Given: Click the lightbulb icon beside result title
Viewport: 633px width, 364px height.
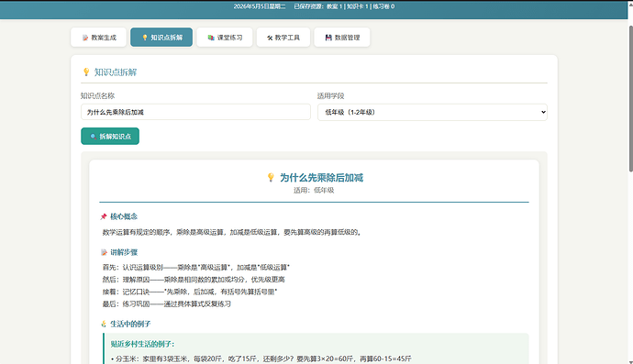Looking at the screenshot, I should pyautogui.click(x=271, y=178).
